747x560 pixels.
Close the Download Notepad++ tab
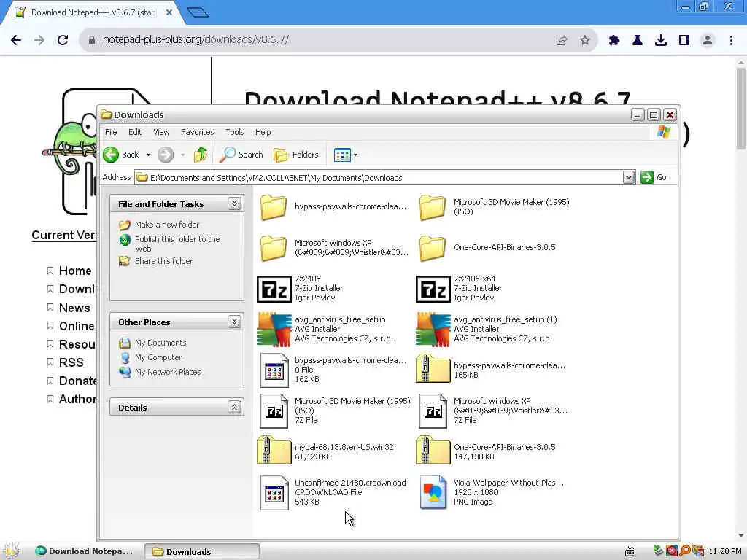pos(169,12)
